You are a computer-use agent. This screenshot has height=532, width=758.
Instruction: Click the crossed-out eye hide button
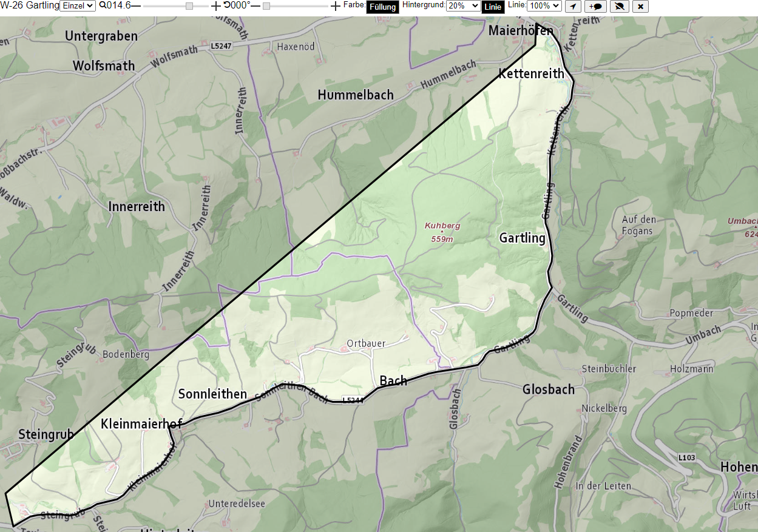619,7
